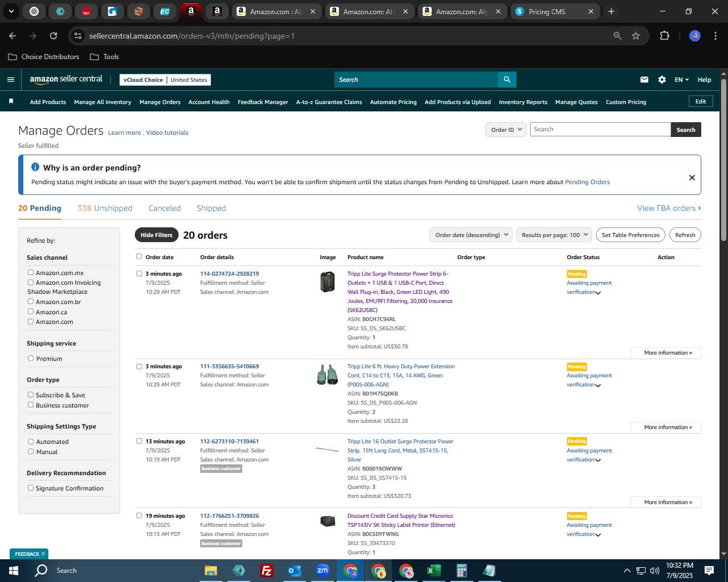Open a new browser tab with the plus

611,11
